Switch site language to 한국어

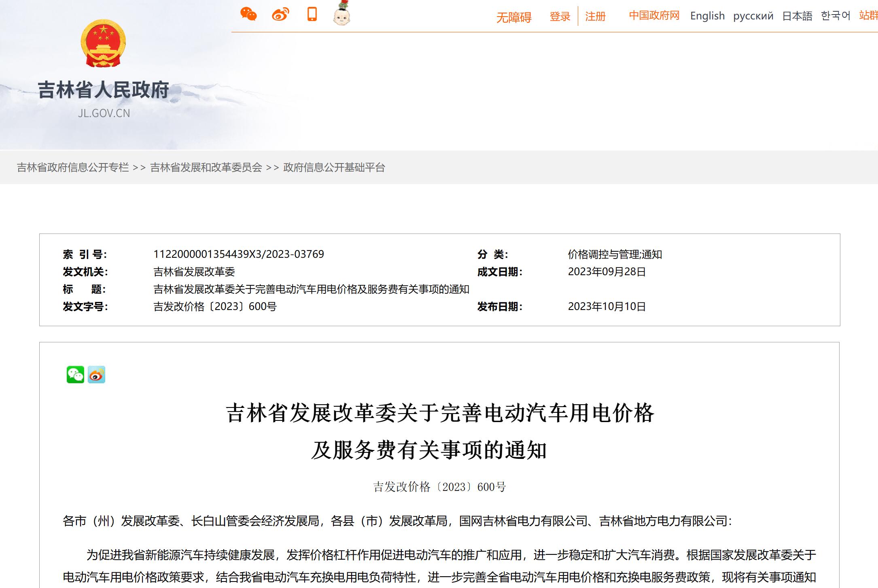point(836,16)
